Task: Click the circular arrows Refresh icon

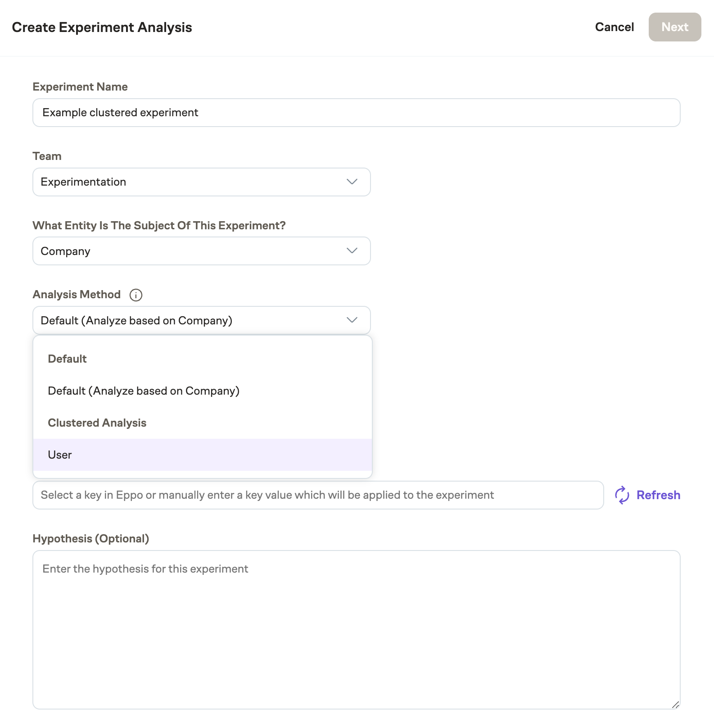Action: coord(622,495)
